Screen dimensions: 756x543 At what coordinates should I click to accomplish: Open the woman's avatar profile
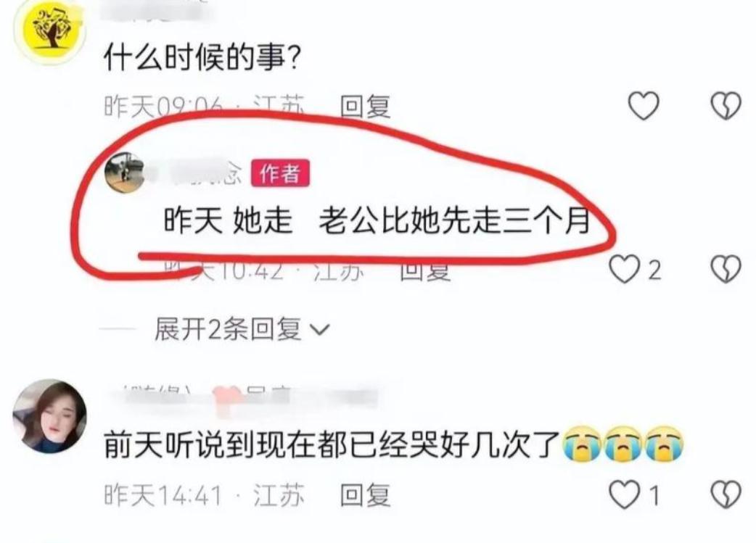pos(49,416)
